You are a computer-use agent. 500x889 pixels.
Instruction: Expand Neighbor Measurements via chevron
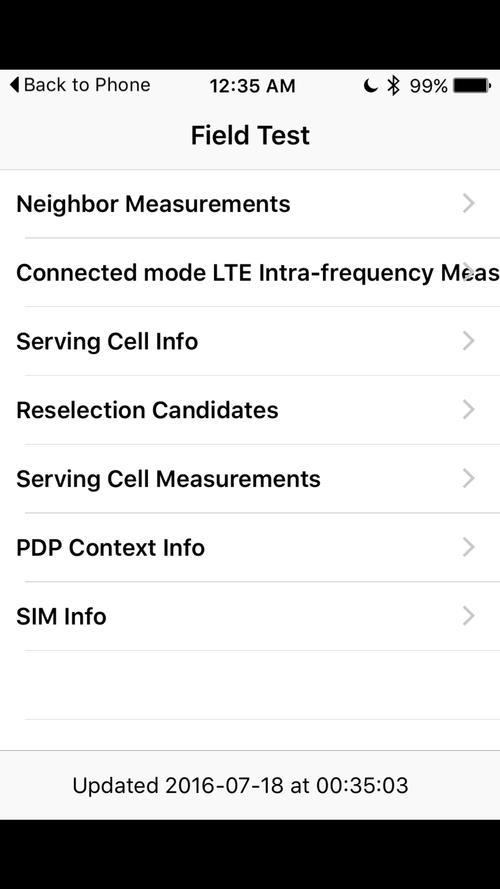[468, 203]
